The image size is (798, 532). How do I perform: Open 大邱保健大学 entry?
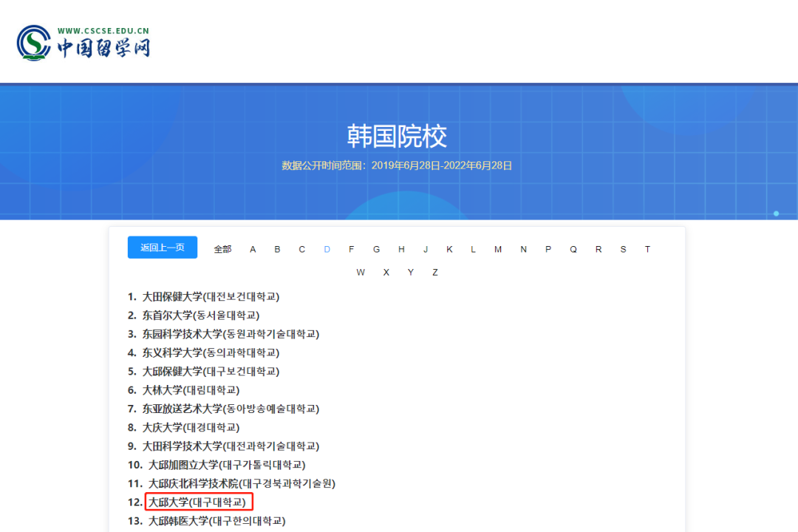point(211,372)
